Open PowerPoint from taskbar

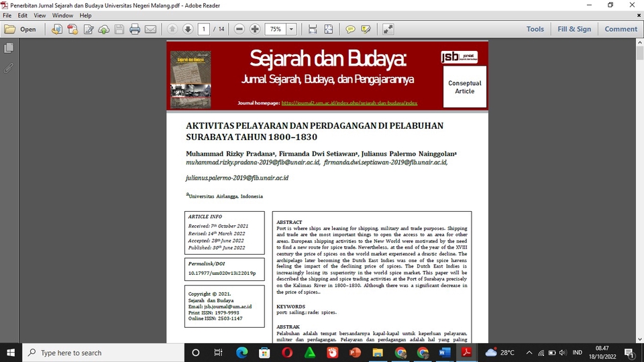[355, 353]
